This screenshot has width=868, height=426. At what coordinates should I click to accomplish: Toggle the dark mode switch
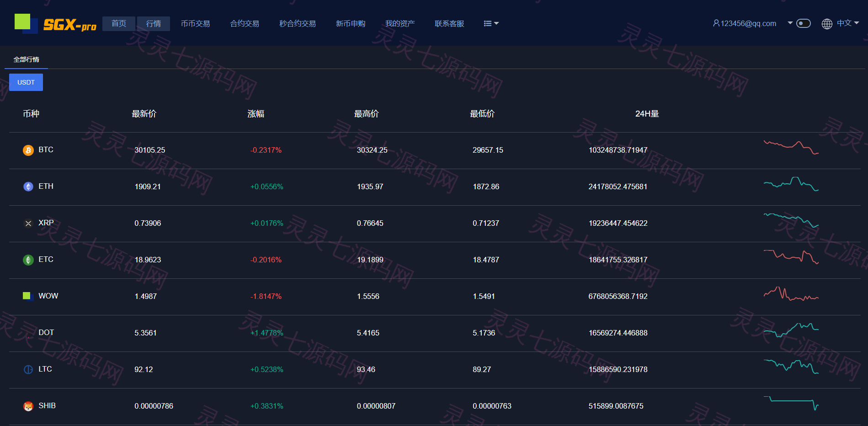(x=804, y=23)
